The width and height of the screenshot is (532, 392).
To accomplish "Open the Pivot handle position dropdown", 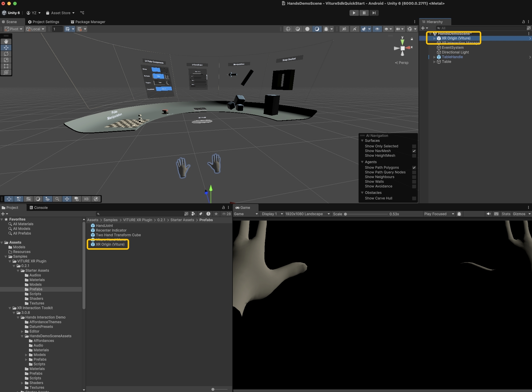I will click(x=14, y=29).
